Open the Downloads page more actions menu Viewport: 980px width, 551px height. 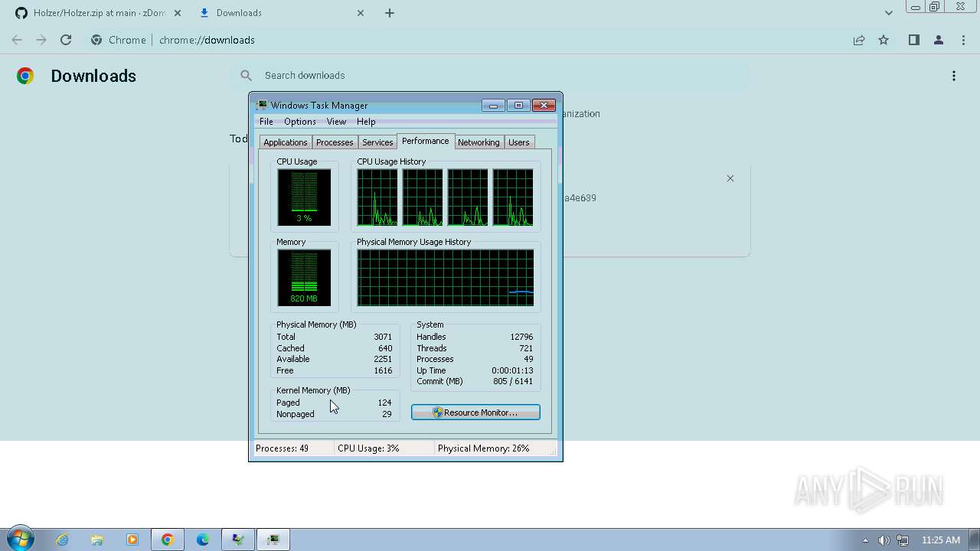coord(954,76)
